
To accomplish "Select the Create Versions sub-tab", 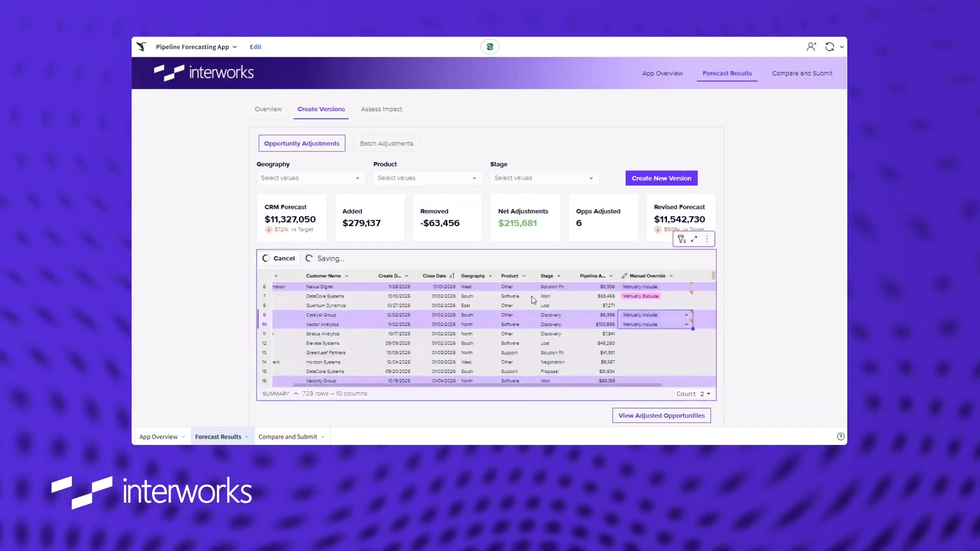I will pos(321,109).
